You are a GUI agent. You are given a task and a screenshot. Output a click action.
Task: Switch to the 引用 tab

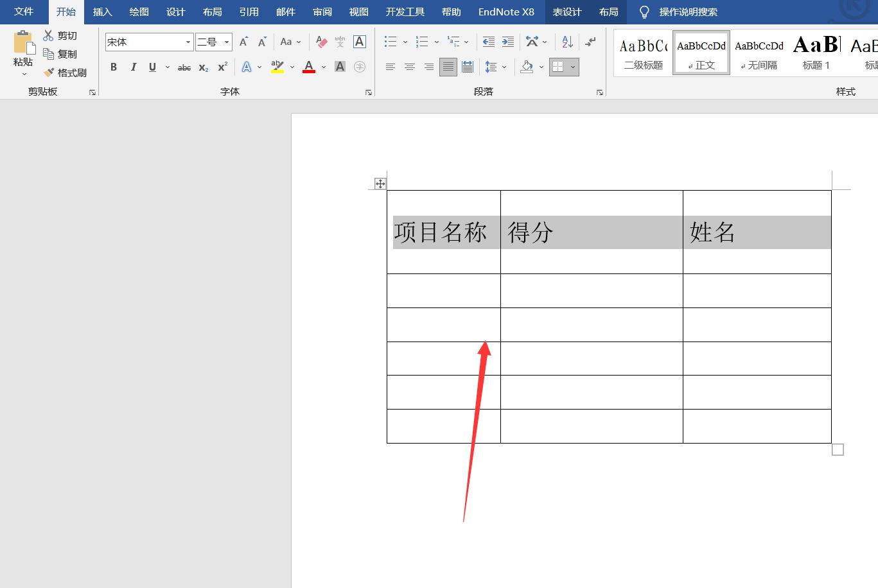[x=249, y=12]
